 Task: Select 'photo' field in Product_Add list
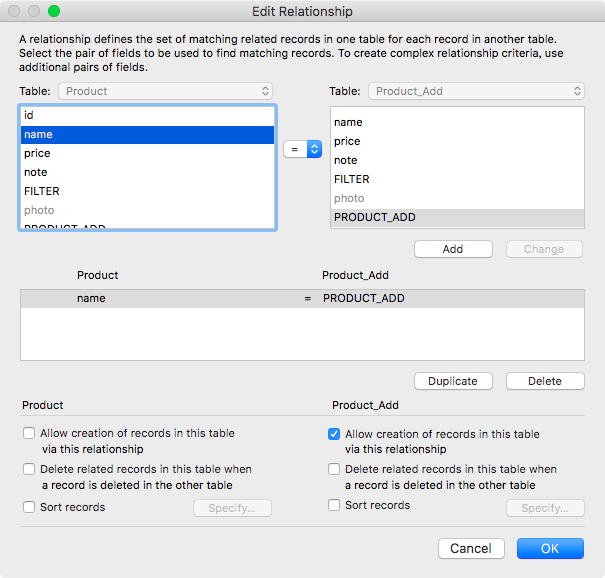(457, 198)
